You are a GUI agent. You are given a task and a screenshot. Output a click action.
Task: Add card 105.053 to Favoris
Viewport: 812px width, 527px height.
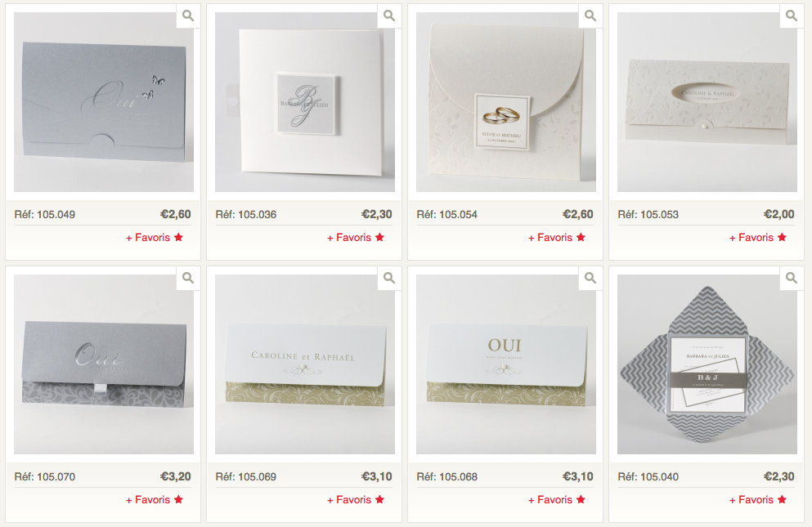[x=758, y=238]
